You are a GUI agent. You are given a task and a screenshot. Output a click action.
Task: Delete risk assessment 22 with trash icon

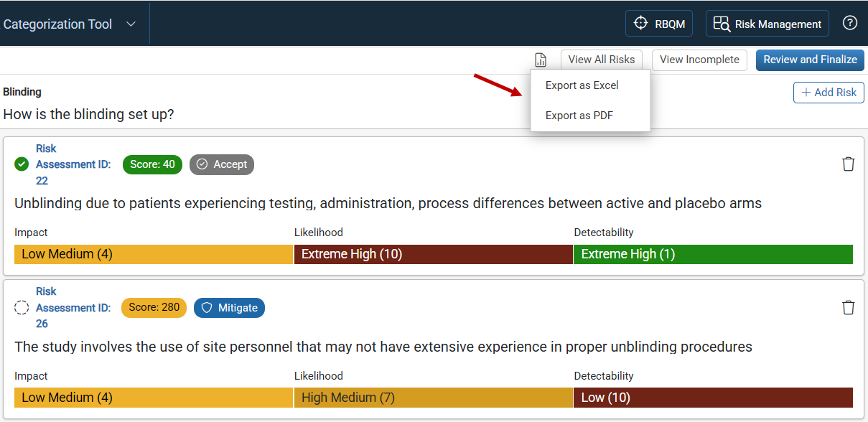point(848,164)
